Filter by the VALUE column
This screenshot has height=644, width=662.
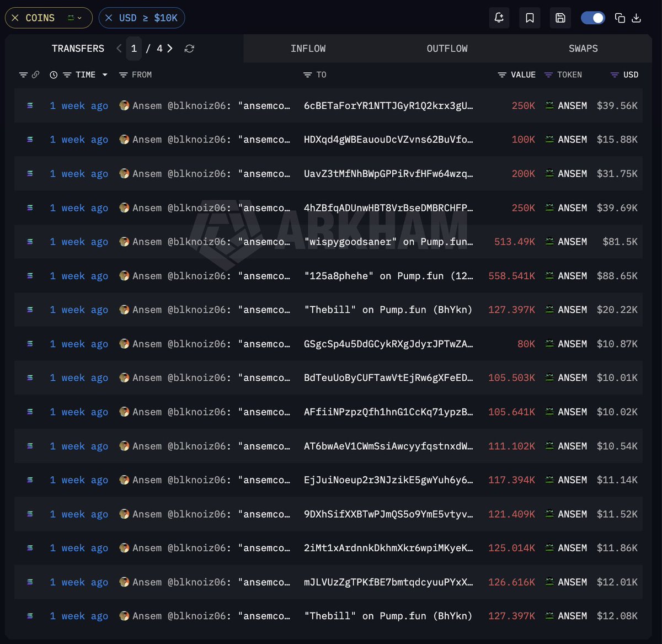tap(501, 74)
